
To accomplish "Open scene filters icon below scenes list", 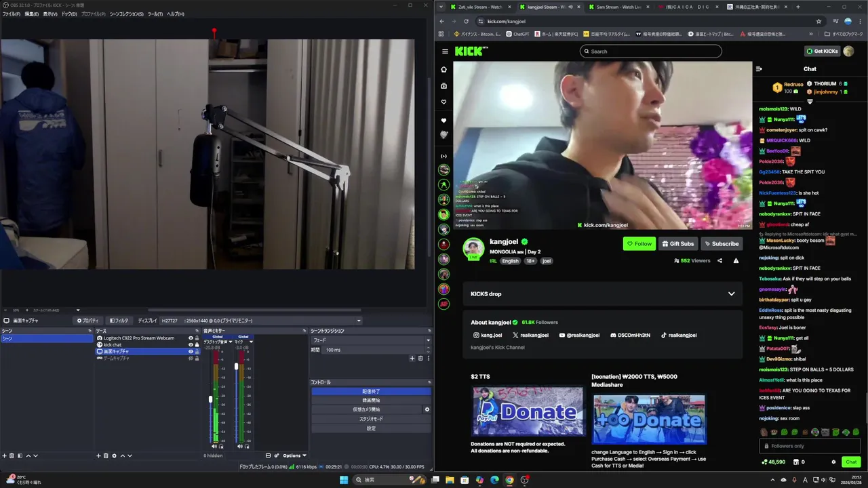I will tap(20, 455).
